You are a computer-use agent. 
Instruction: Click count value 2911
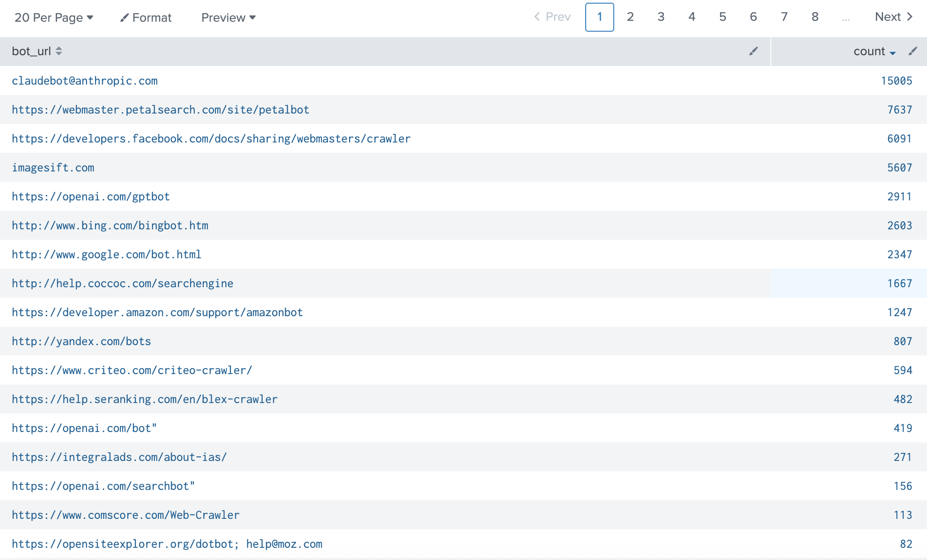(899, 196)
